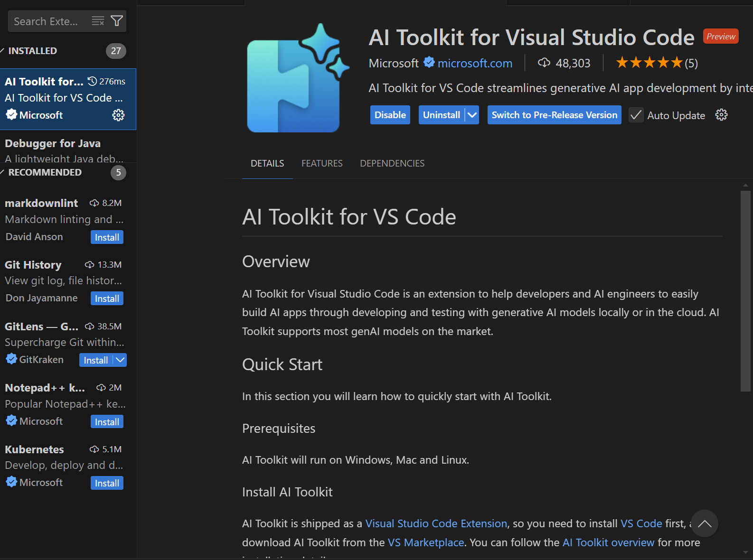Select AI Toolkit in the installed list
This screenshot has height=560, width=753.
[68, 99]
